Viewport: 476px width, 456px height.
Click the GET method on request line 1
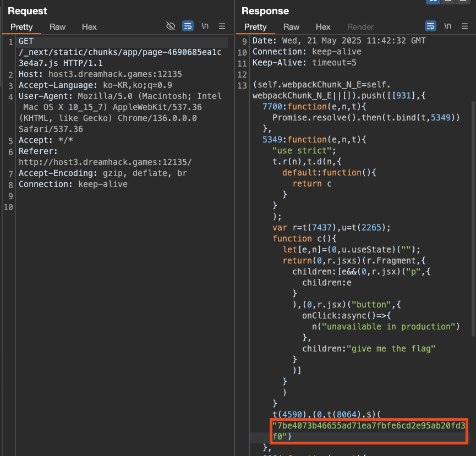click(x=26, y=41)
